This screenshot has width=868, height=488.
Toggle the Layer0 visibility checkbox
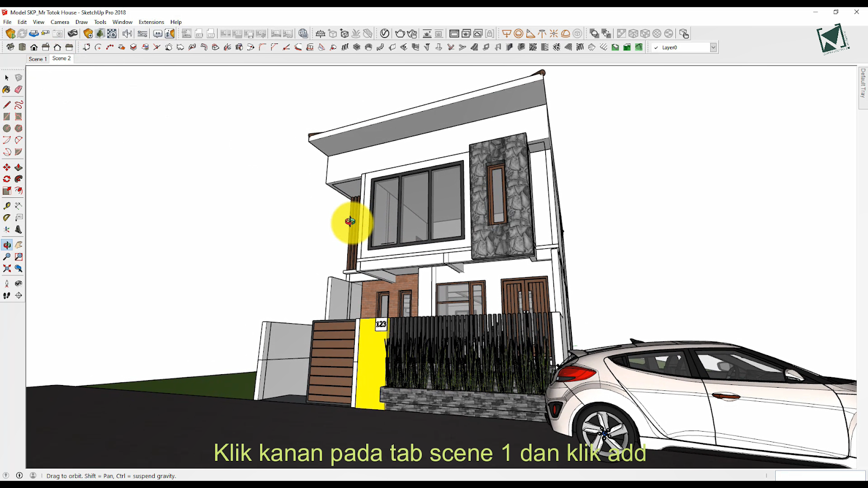pyautogui.click(x=656, y=47)
